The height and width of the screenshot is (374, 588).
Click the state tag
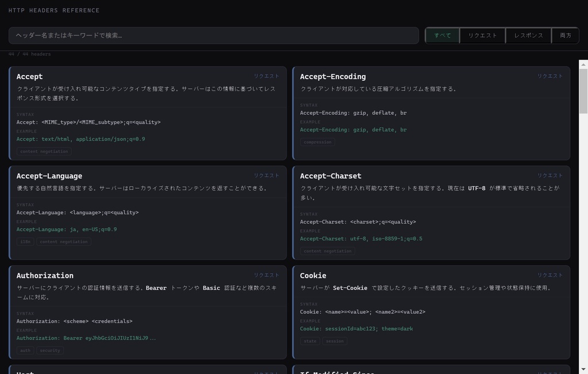pos(310,341)
